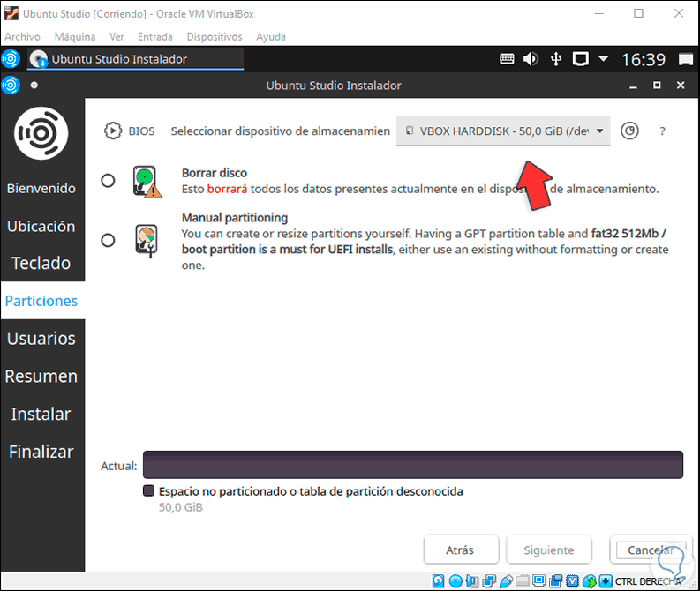The image size is (700, 591).
Task: Click the USB devices status icon
Action: click(506, 580)
